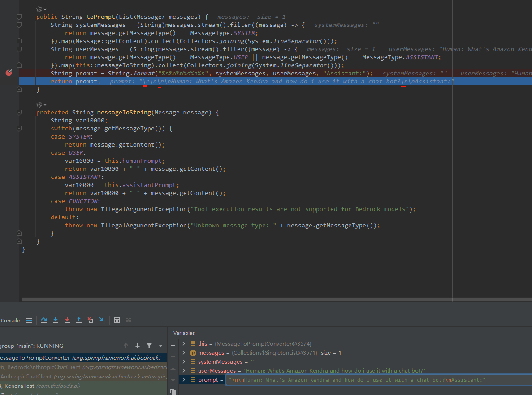Expand the 'messages' variable node

(x=184, y=353)
